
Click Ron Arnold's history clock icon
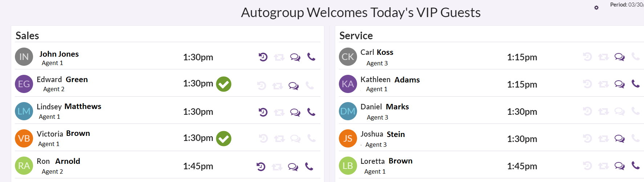[x=261, y=166]
